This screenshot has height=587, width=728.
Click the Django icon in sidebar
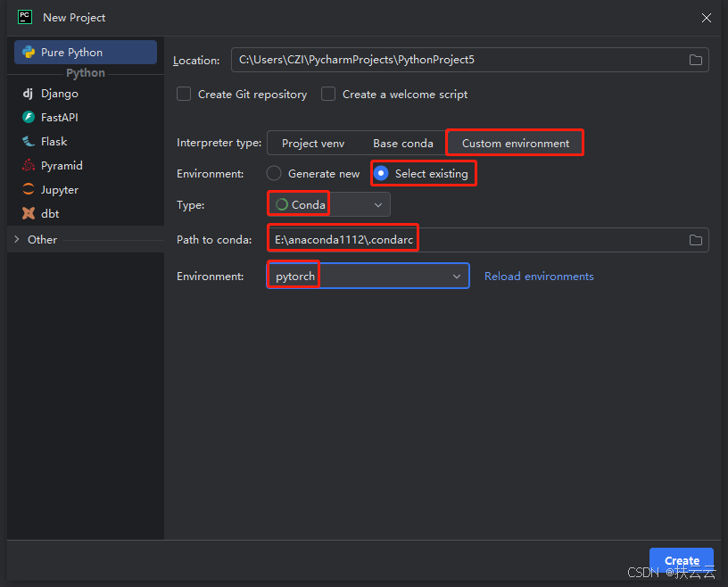click(x=28, y=94)
